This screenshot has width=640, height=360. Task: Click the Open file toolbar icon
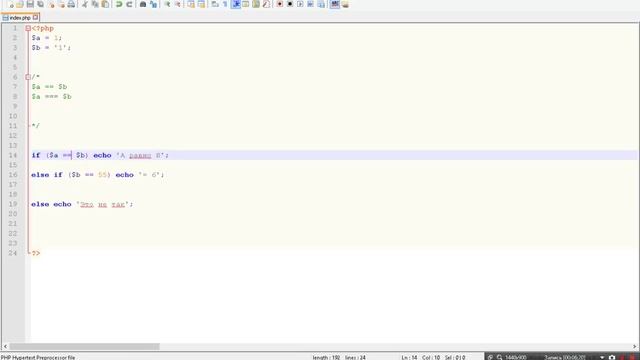coord(20,4)
